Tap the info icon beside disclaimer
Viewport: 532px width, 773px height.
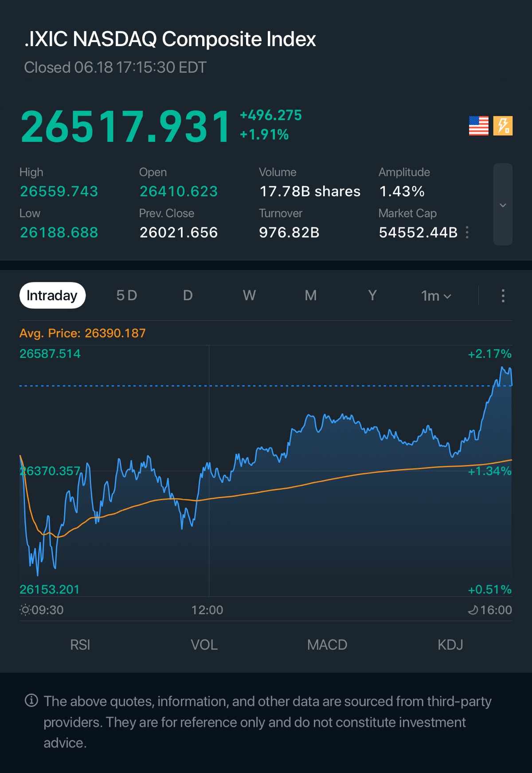[x=31, y=701]
